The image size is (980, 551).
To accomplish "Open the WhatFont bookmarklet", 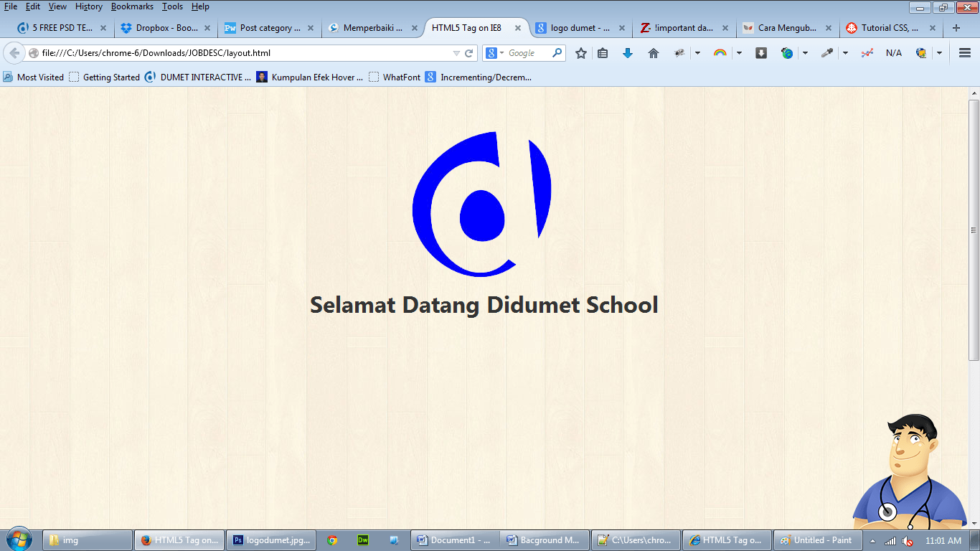I will (x=395, y=77).
